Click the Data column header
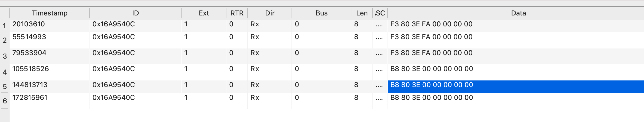 (x=518, y=13)
